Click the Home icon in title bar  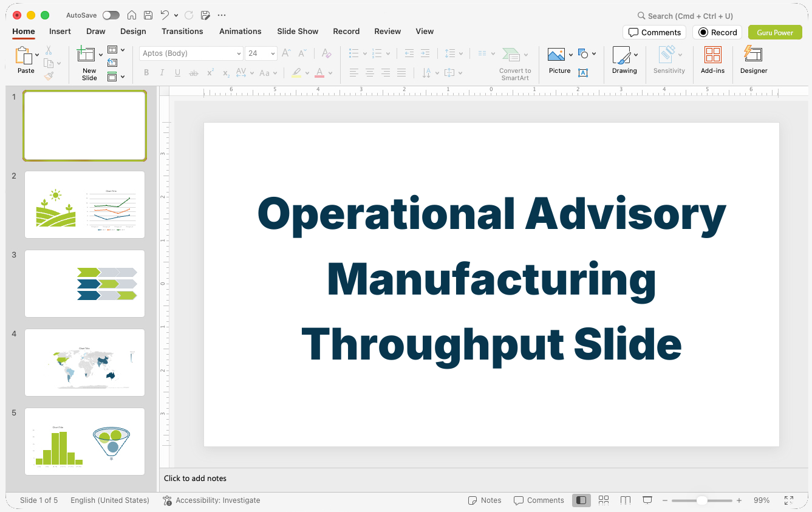132,15
